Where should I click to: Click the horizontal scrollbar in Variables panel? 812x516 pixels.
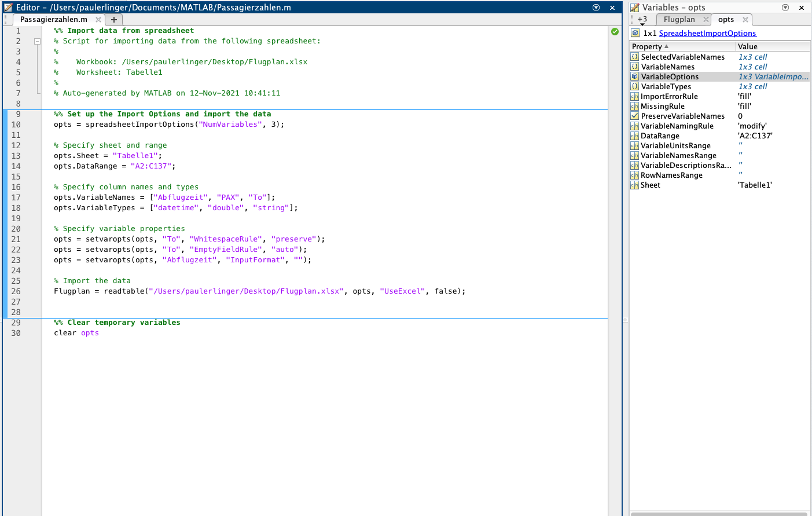718,513
